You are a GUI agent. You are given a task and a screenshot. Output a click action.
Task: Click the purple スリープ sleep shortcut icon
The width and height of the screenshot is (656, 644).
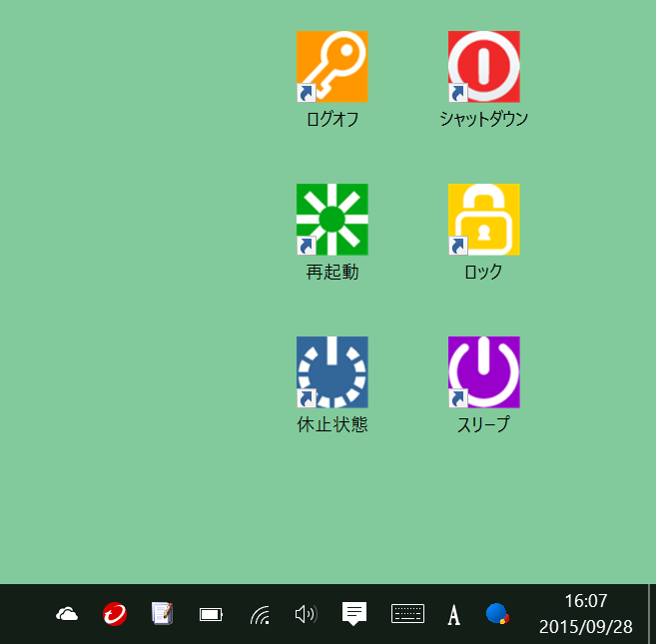point(483,372)
